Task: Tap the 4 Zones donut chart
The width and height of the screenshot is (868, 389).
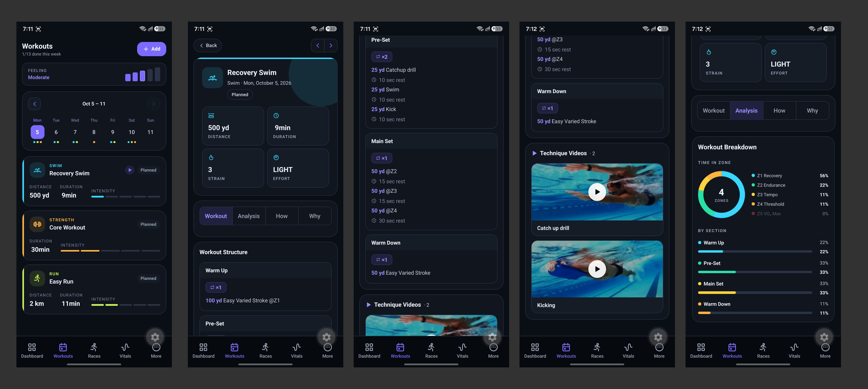Action: pyautogui.click(x=721, y=195)
